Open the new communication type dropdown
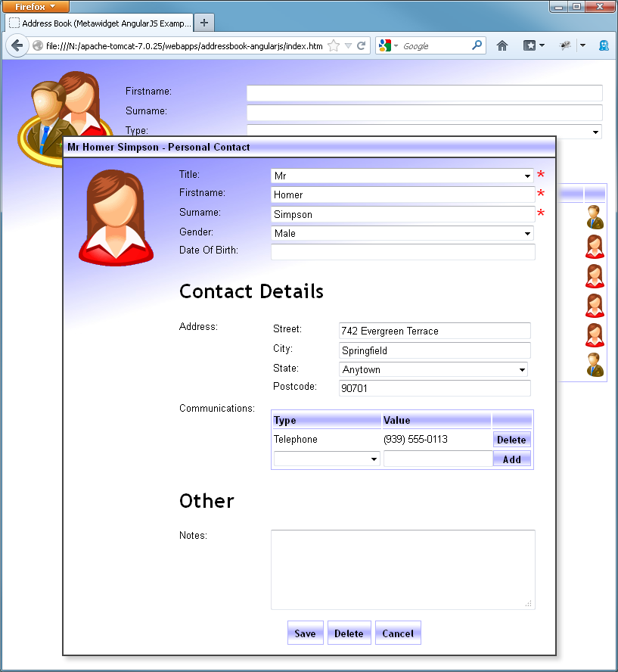 [x=327, y=459]
